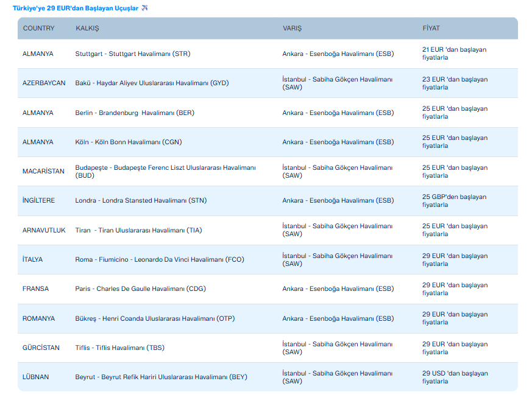Click Tiran - Tiran Uluslararası Havalimanı (TIA) cell
The width and height of the screenshot is (532, 395).
[x=138, y=230]
